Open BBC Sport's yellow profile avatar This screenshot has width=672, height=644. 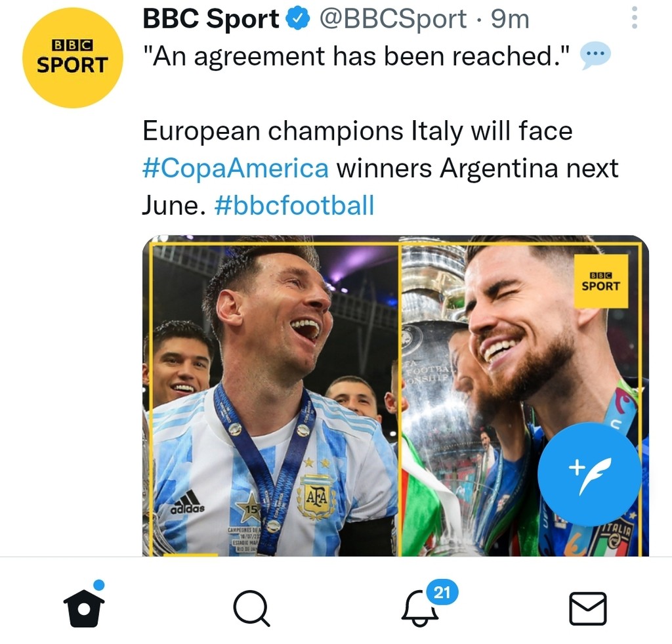tap(73, 58)
